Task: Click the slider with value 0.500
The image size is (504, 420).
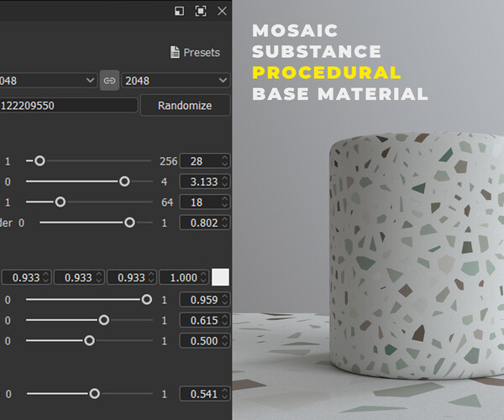Action: (x=89, y=341)
